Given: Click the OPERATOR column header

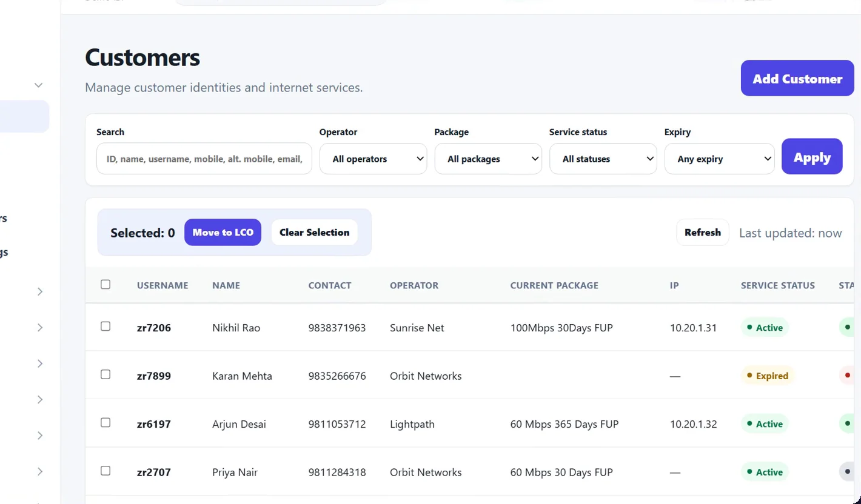Looking at the screenshot, I should (x=414, y=285).
